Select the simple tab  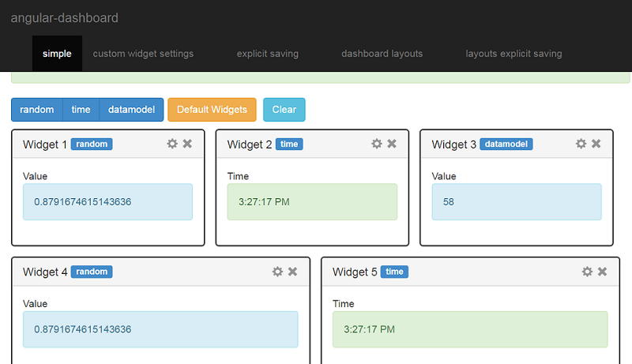pyautogui.click(x=57, y=54)
